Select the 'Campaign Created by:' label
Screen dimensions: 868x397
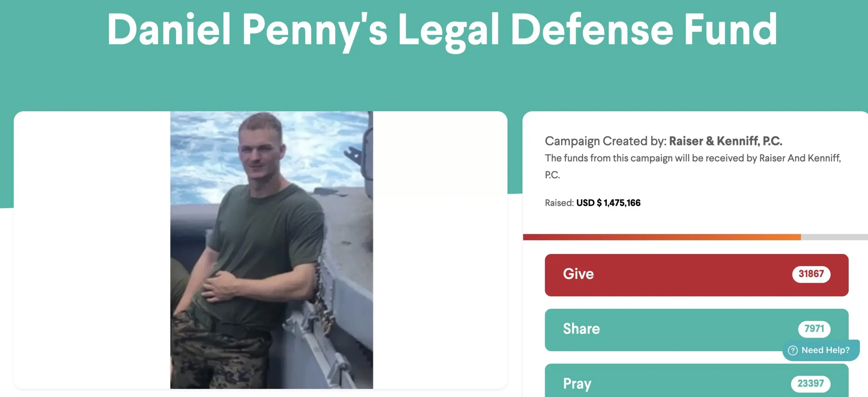(x=606, y=141)
